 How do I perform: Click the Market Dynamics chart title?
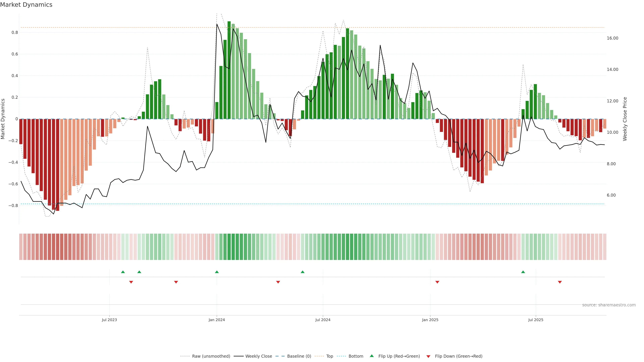coord(26,5)
